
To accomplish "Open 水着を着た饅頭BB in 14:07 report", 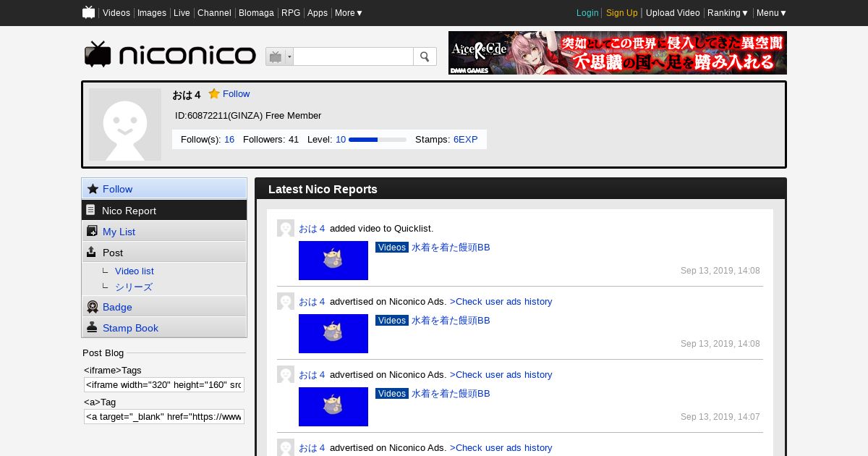I will 451,393.
